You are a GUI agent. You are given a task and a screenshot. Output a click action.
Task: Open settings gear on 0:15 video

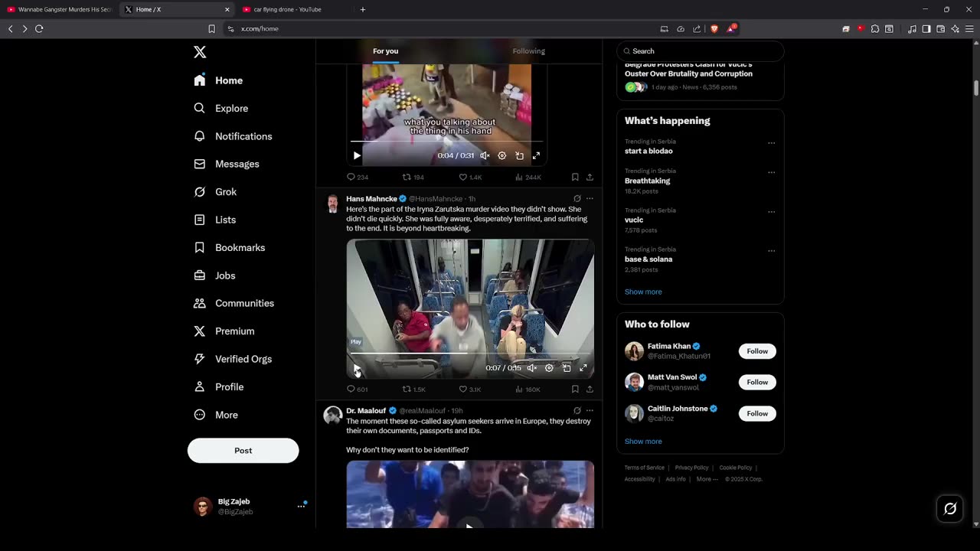coord(549,368)
